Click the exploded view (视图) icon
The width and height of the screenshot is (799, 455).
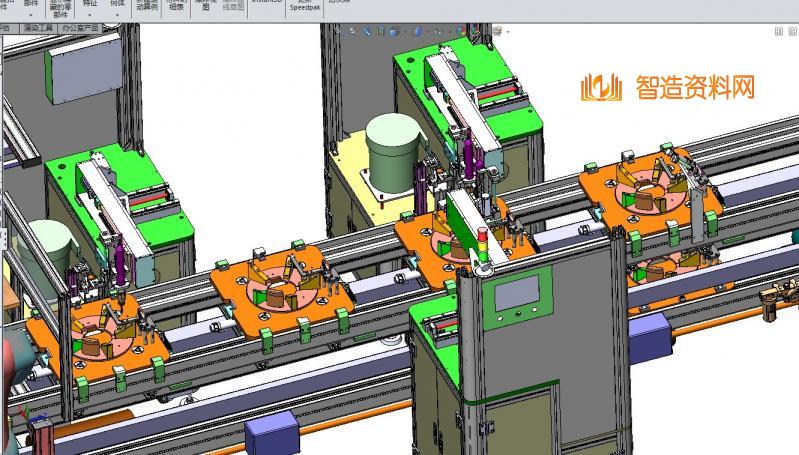206,6
